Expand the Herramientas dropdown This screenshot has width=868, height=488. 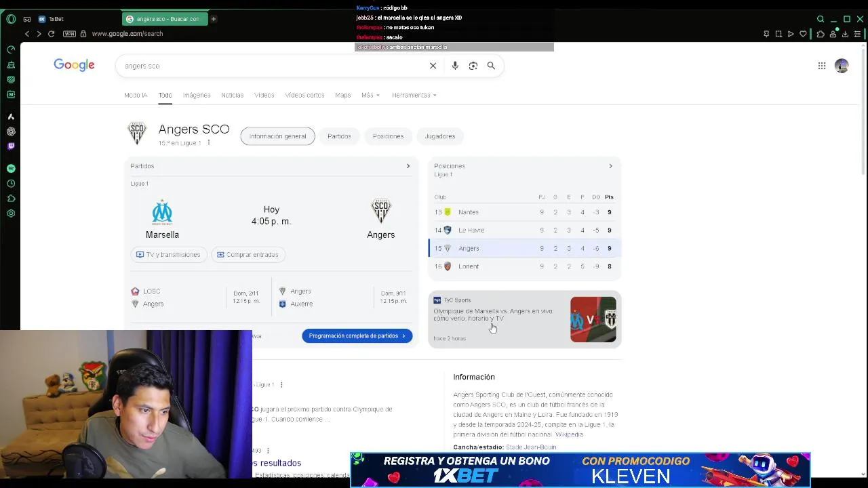coord(414,95)
